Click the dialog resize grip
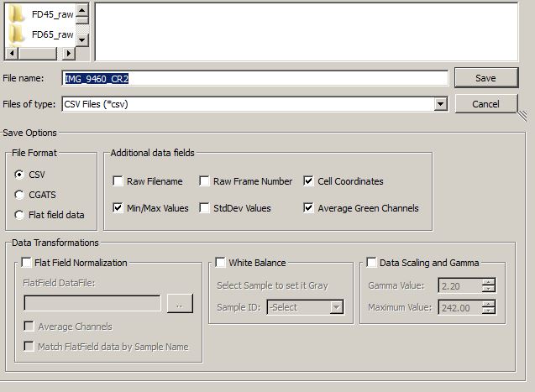 (522, 116)
